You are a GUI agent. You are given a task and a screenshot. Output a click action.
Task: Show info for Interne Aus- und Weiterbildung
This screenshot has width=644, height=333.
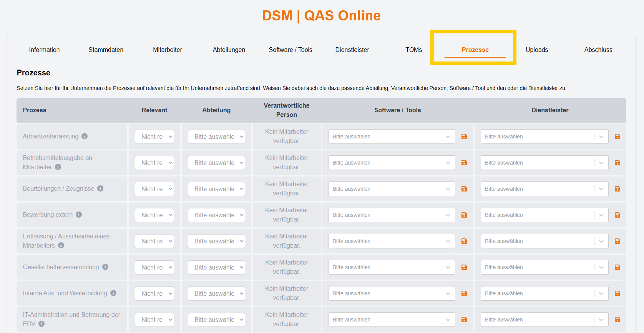tap(113, 293)
